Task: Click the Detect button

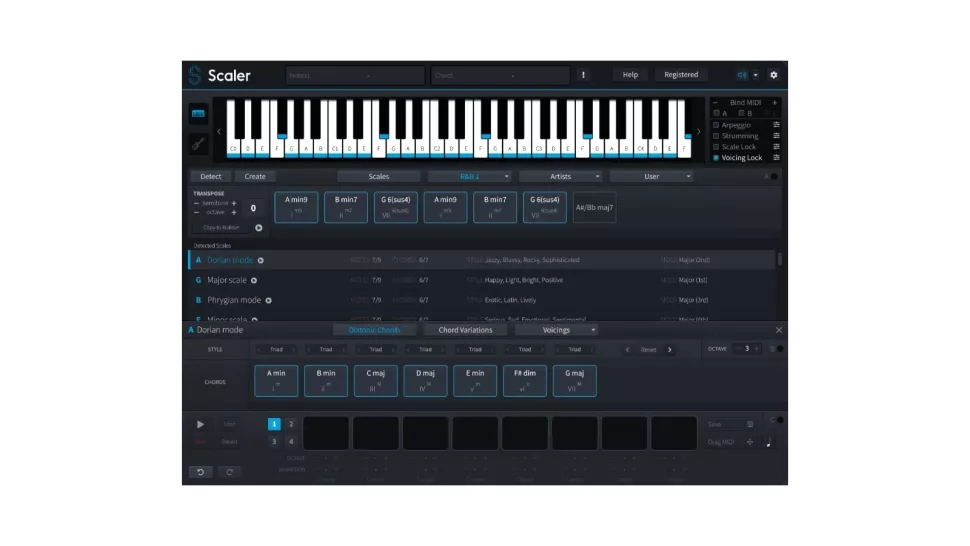Action: tap(210, 176)
